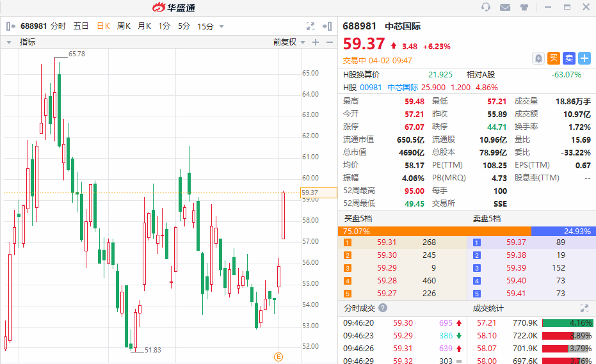Click the green 4.16% statistics bar
596x364 pixels.
[567, 323]
